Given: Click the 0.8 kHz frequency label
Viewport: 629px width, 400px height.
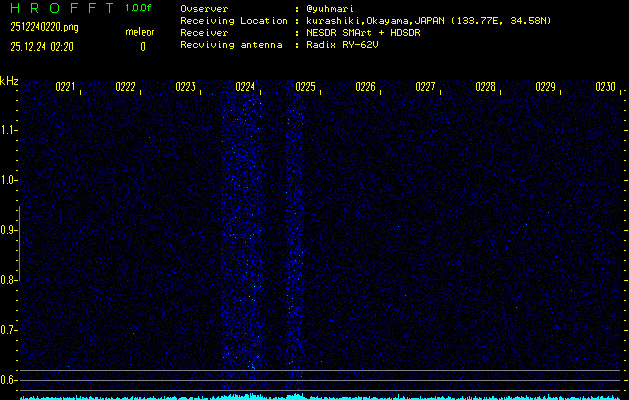Looking at the screenshot, I should pyautogui.click(x=8, y=280).
